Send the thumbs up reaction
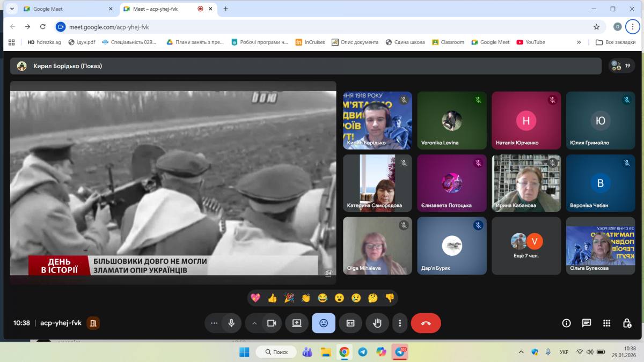This screenshot has width=644, height=362. pos(272,298)
